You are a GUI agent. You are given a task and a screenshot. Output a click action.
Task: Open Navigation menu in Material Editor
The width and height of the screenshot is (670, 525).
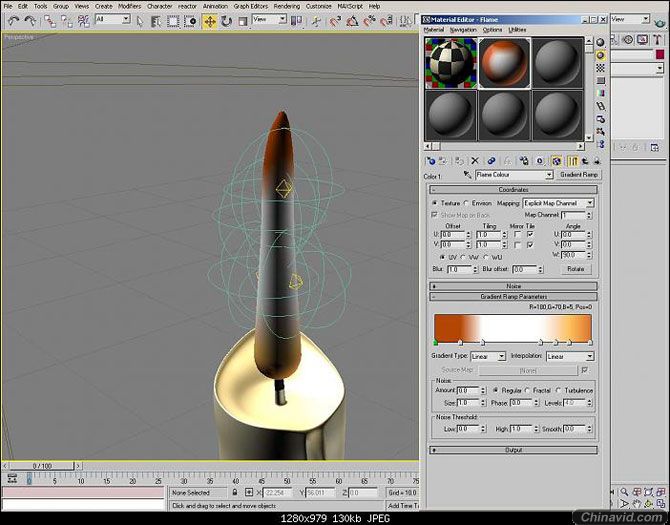[x=463, y=30]
